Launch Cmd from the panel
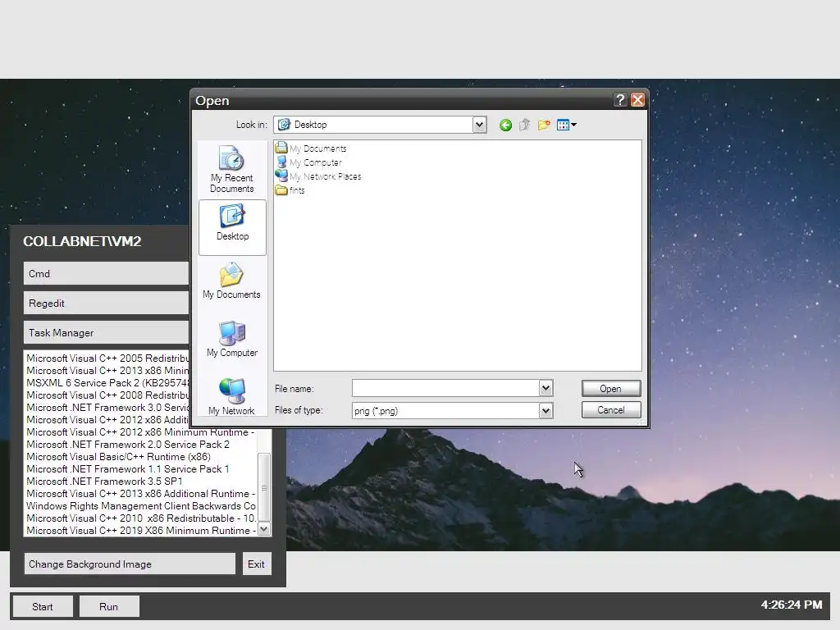 pyautogui.click(x=106, y=274)
